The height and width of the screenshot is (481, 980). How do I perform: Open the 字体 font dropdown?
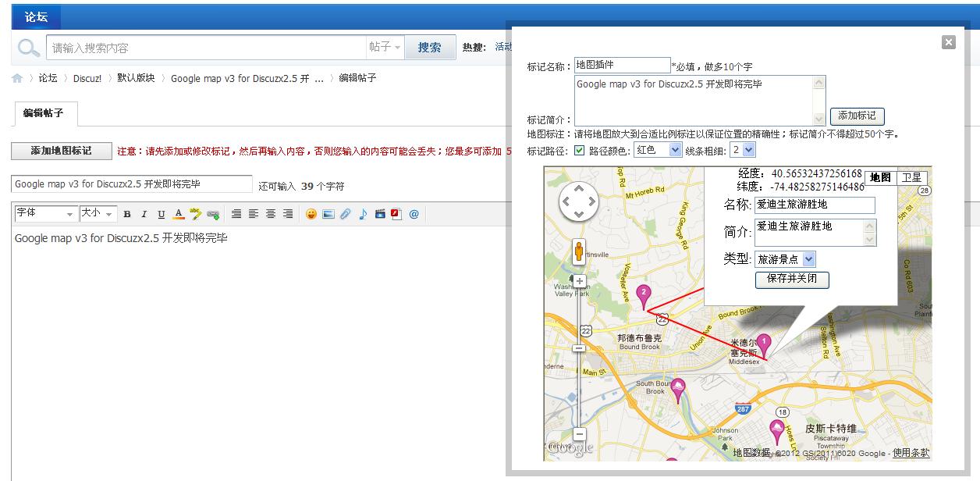[x=44, y=213]
